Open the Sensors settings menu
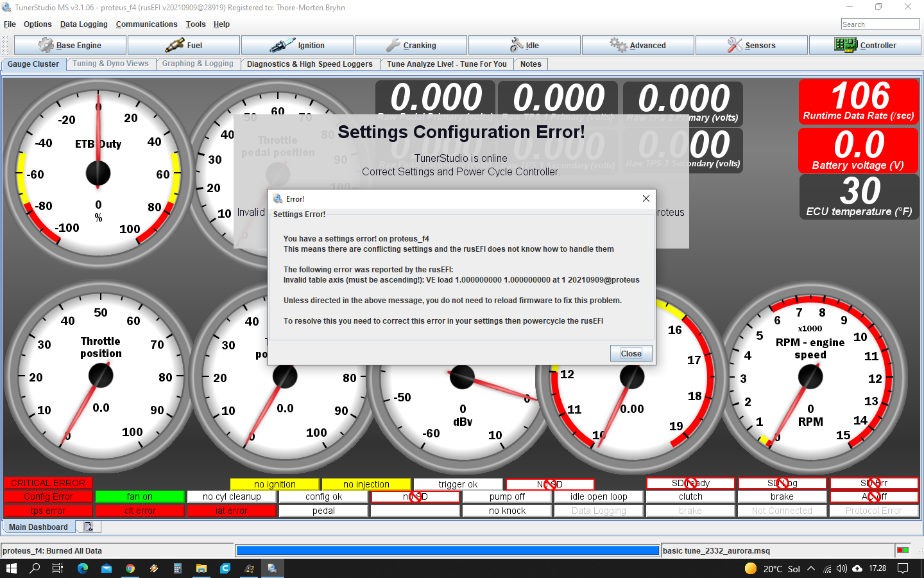This screenshot has width=924, height=578. tap(752, 45)
